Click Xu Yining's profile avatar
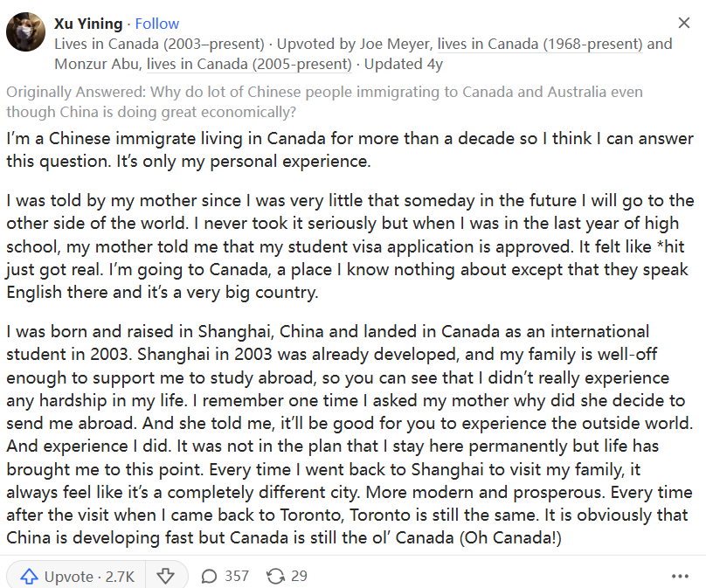The height and width of the screenshot is (588, 706). [x=25, y=32]
